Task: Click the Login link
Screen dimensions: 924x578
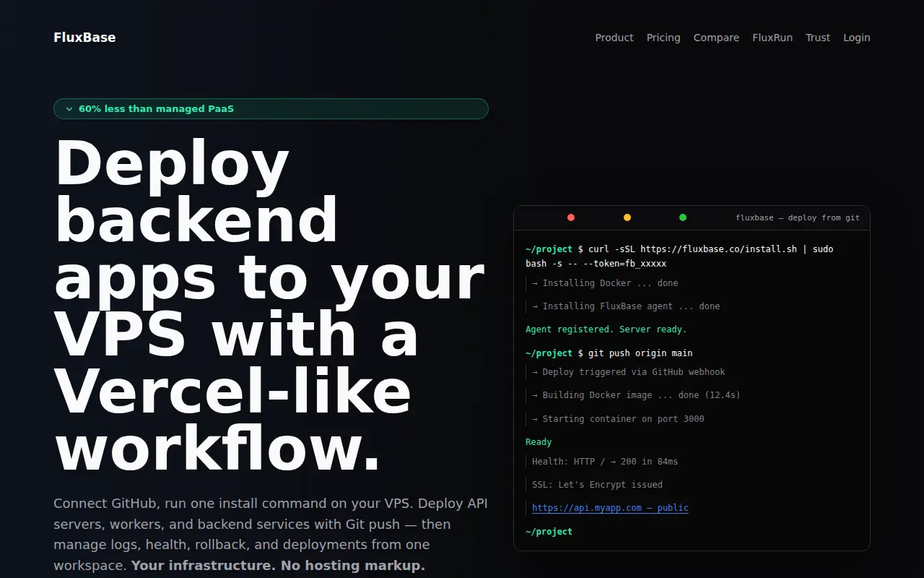Action: [x=857, y=38]
